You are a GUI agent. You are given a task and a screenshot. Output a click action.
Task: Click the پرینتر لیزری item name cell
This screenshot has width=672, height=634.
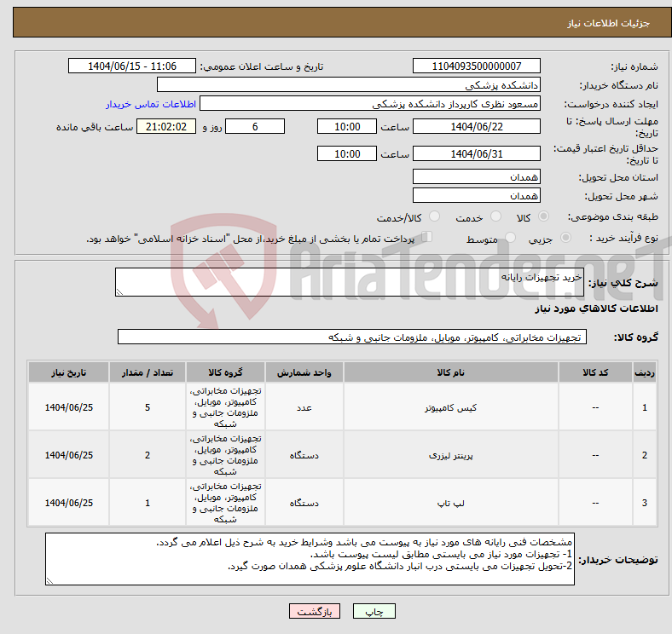(450, 455)
